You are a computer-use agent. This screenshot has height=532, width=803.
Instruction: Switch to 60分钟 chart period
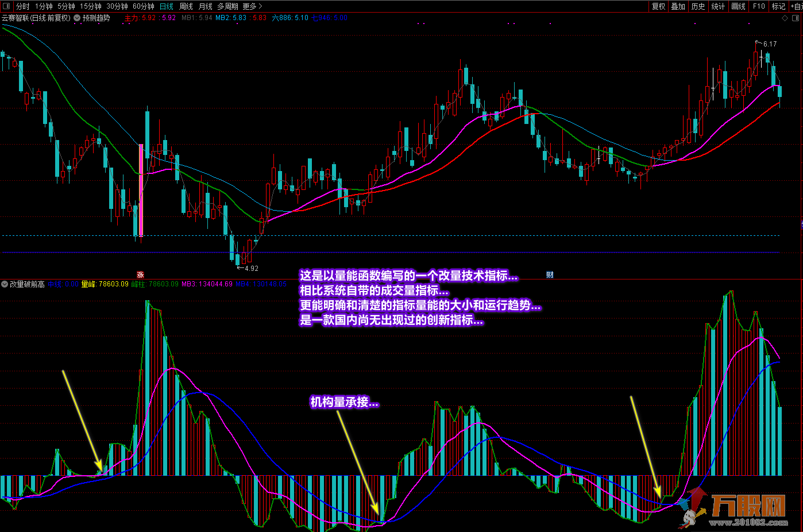pos(143,6)
